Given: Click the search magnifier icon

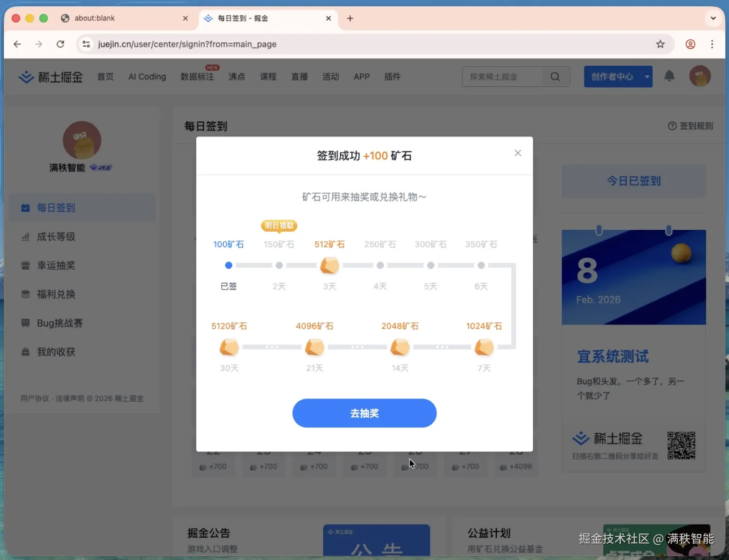Looking at the screenshot, I should (555, 76).
